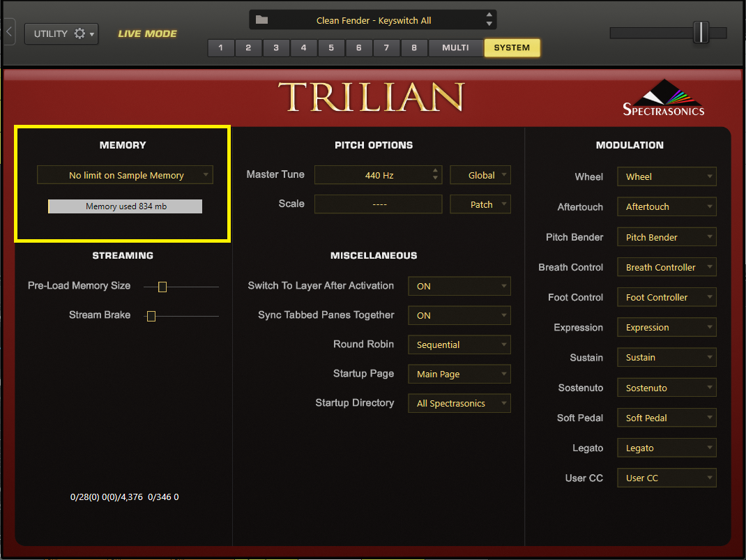Image resolution: width=746 pixels, height=560 pixels.
Task: Increase Master Tune with up arrow
Action: [x=436, y=171]
